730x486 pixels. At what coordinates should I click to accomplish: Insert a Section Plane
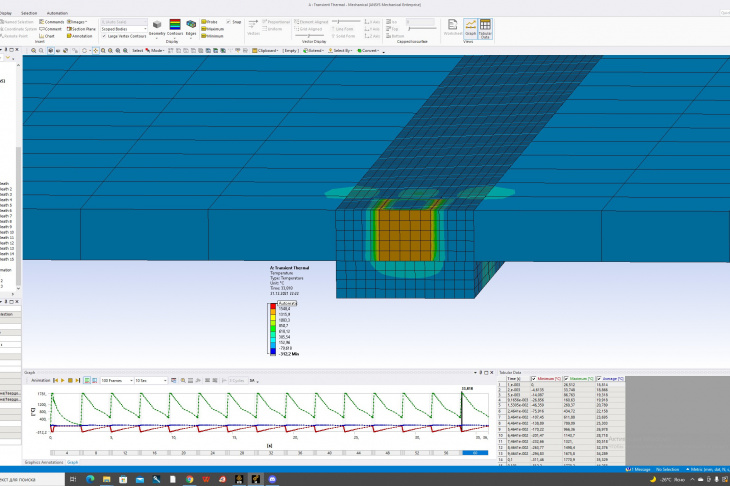tap(81, 29)
